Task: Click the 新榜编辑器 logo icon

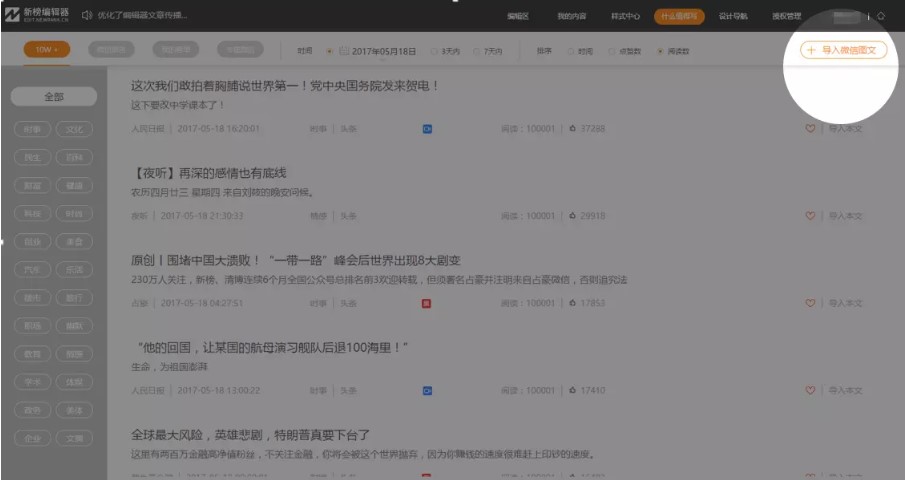Action: (x=12, y=15)
